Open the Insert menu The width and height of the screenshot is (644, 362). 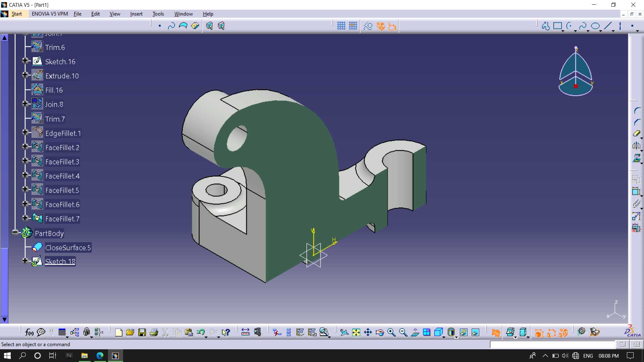pos(136,14)
